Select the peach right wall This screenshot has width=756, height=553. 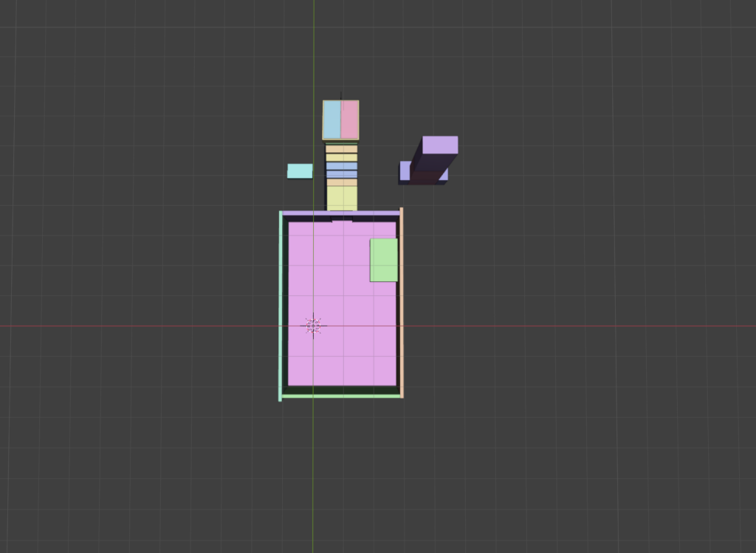[x=402, y=303]
